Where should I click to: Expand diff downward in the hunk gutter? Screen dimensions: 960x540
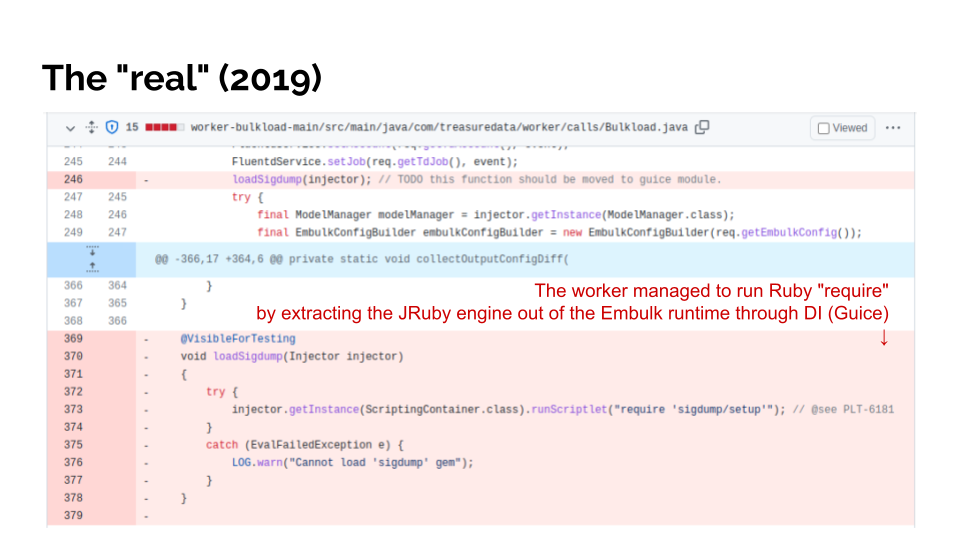(92, 251)
